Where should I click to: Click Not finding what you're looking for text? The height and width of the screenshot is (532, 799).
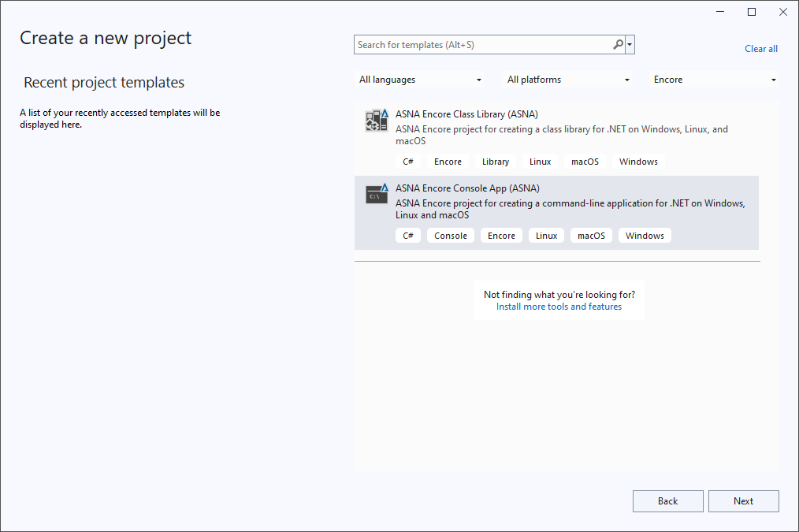pos(559,295)
